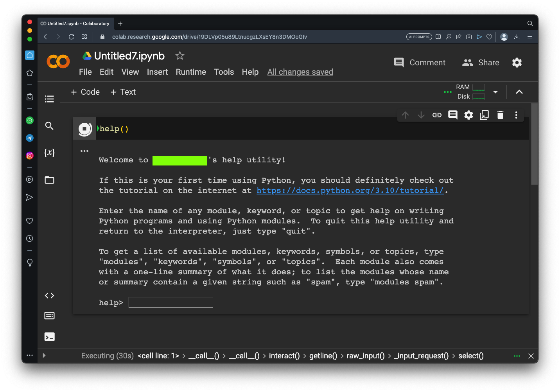The width and height of the screenshot is (560, 392).
Task: Open the Python tutorial link
Action: [350, 191]
